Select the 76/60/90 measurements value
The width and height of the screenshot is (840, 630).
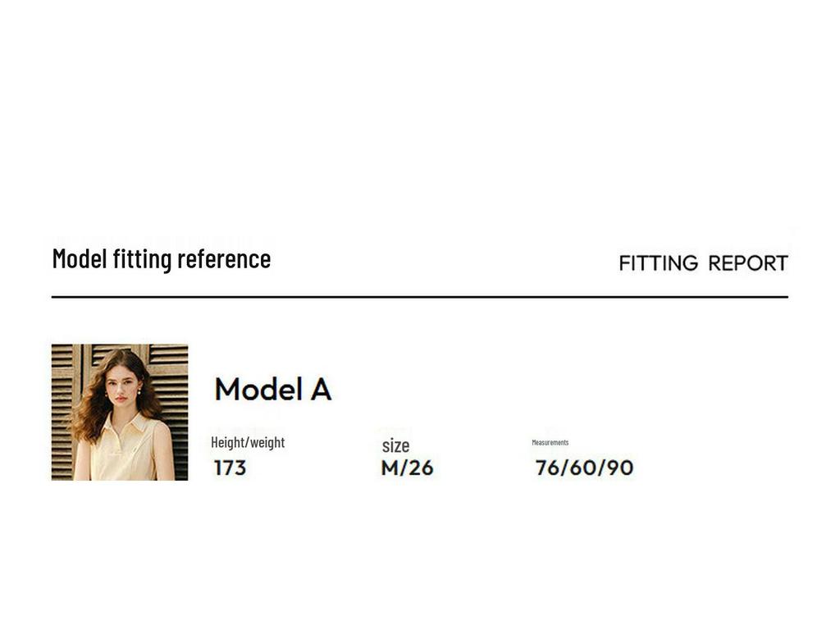click(x=584, y=468)
